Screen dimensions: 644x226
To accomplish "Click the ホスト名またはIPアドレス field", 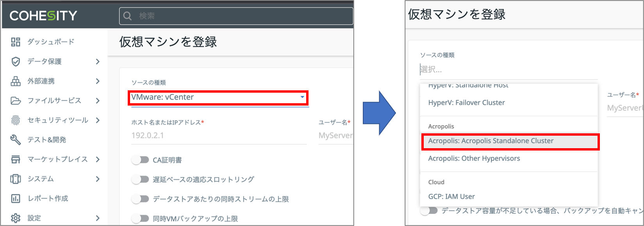I will tap(219, 136).
